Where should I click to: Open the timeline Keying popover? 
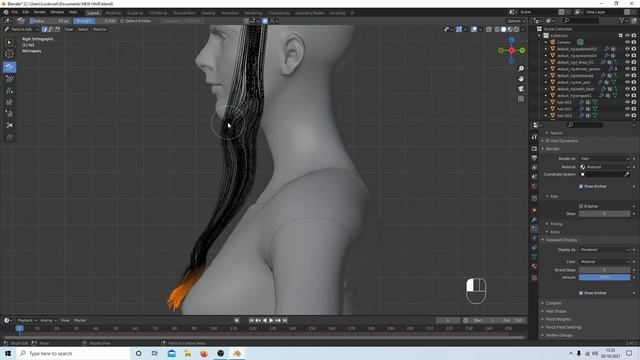point(48,320)
